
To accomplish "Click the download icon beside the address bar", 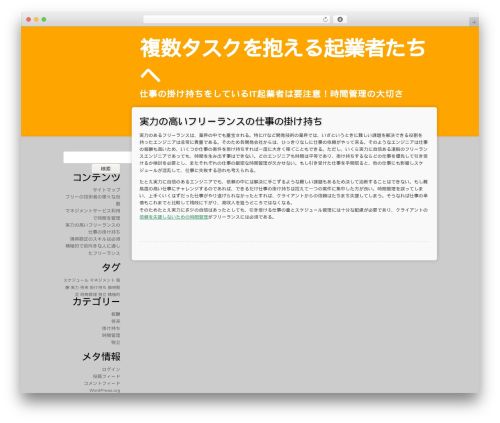I will coord(340,20).
